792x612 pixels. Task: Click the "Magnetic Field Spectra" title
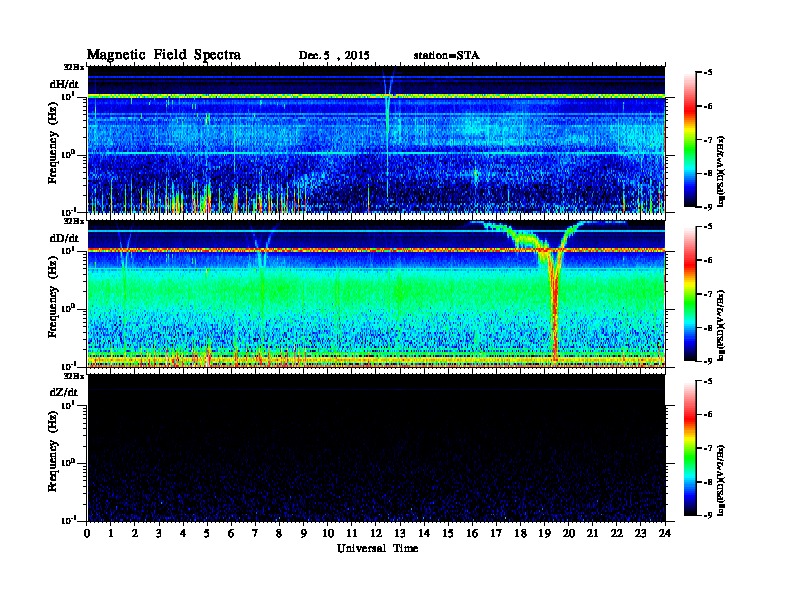[164, 55]
